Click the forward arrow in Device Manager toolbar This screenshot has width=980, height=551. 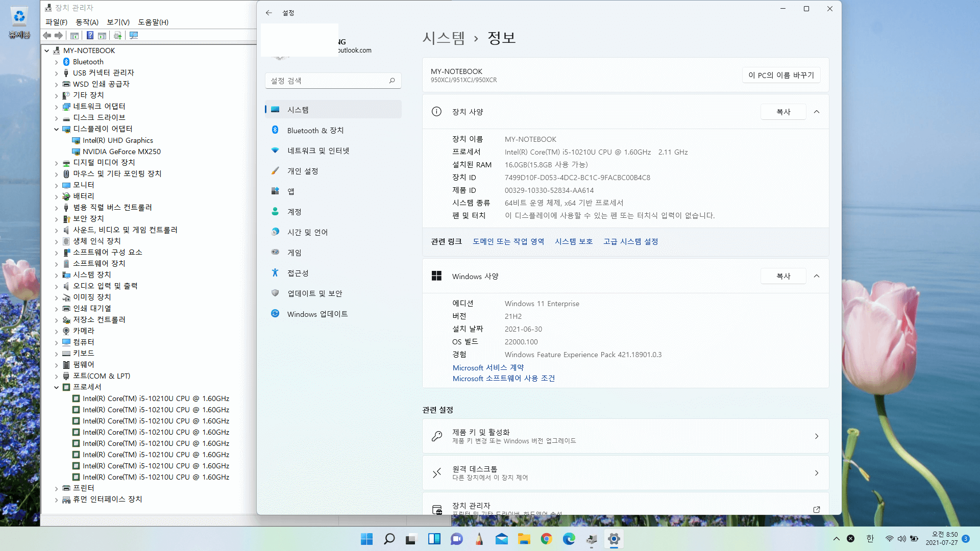[x=59, y=36]
